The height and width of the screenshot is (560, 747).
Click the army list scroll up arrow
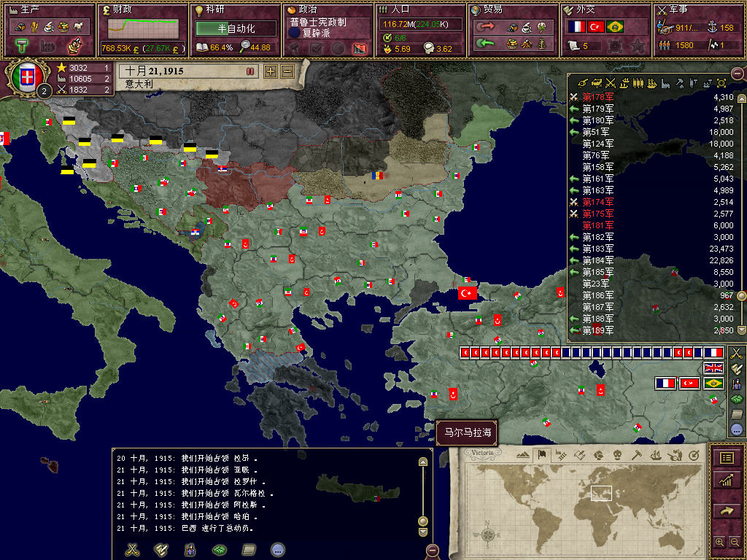point(741,98)
